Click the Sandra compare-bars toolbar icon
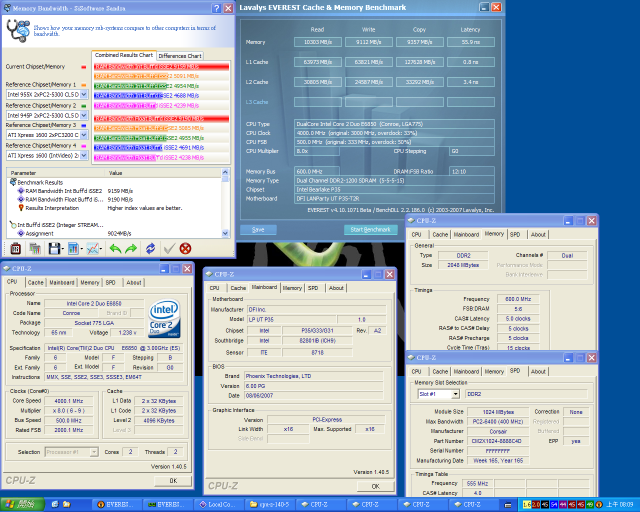This screenshot has width=640, height=512. click(35, 248)
